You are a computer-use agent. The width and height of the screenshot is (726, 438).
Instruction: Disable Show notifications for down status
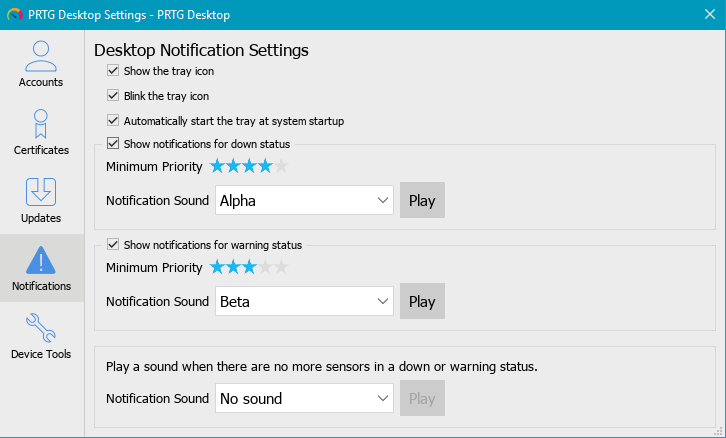(x=113, y=143)
